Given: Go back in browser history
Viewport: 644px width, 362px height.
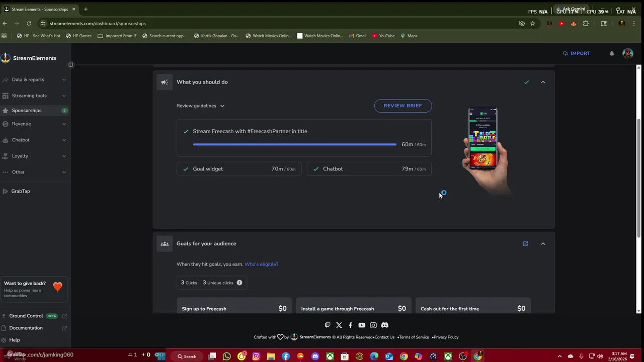Looking at the screenshot, I should 5,23.
